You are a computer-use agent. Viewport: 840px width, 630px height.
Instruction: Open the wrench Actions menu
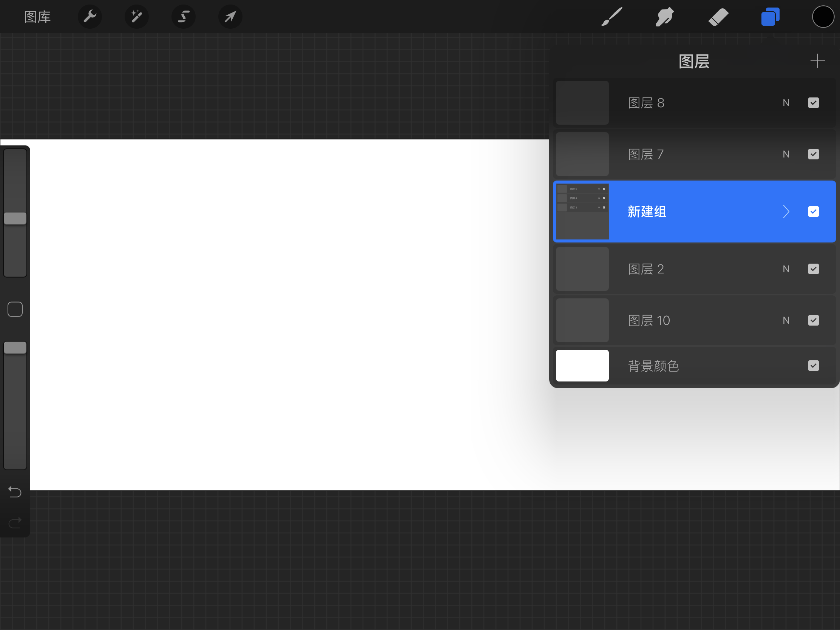(x=90, y=17)
